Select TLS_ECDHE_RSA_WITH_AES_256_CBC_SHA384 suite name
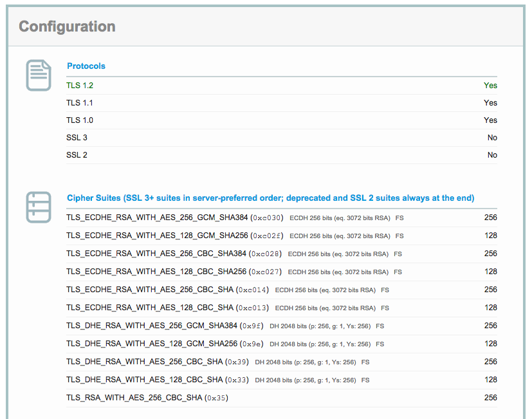The image size is (532, 419). pyautogui.click(x=156, y=254)
